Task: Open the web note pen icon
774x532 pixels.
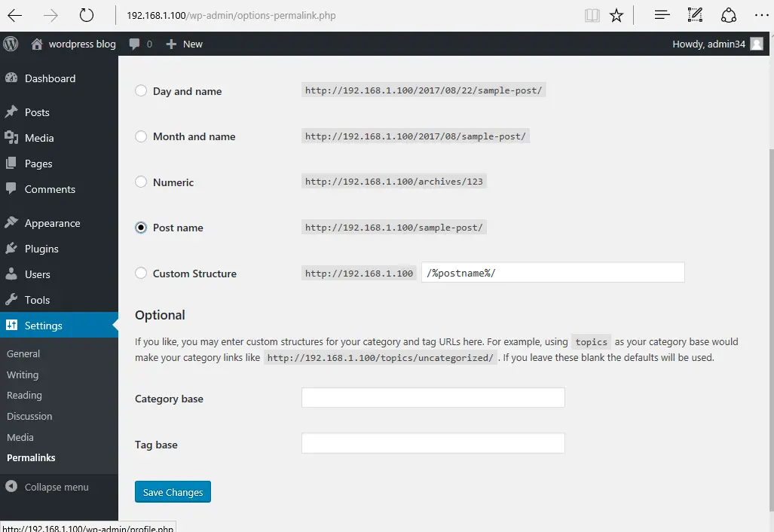Action: point(695,15)
